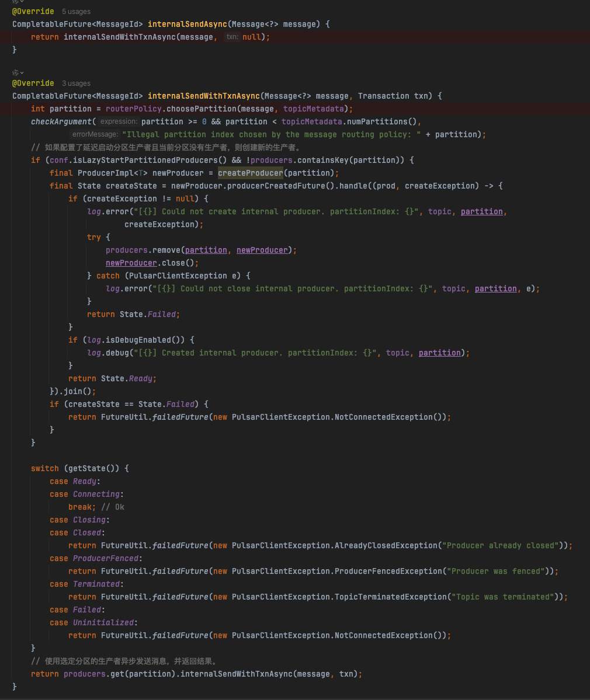
Task: Click the numPartitions() call
Action: (x=382, y=122)
